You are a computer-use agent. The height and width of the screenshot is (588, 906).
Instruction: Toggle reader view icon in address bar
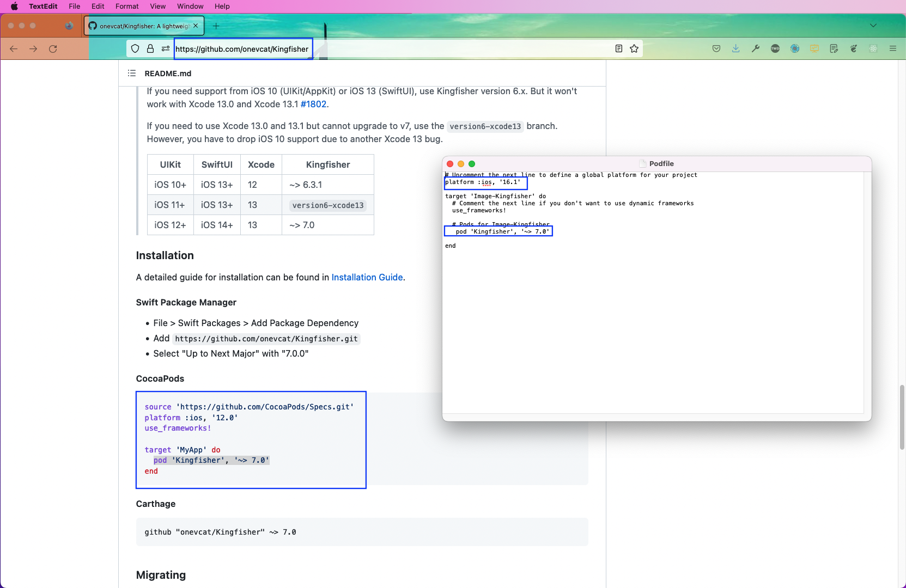619,48
